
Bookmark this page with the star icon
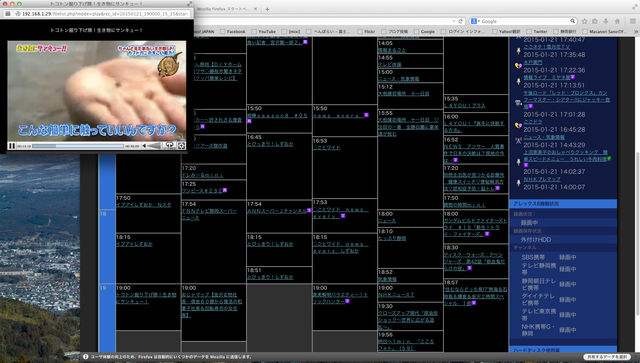point(584,21)
